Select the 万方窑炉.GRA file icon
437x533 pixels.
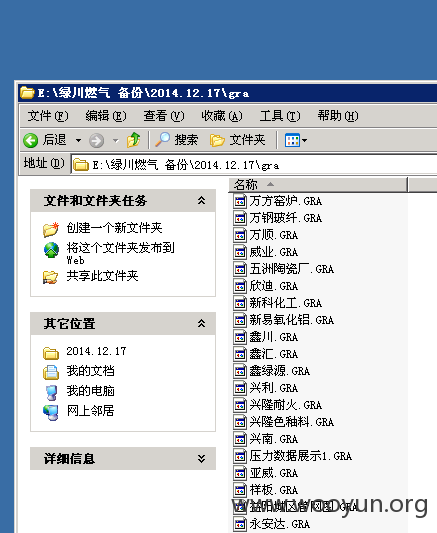[240, 201]
